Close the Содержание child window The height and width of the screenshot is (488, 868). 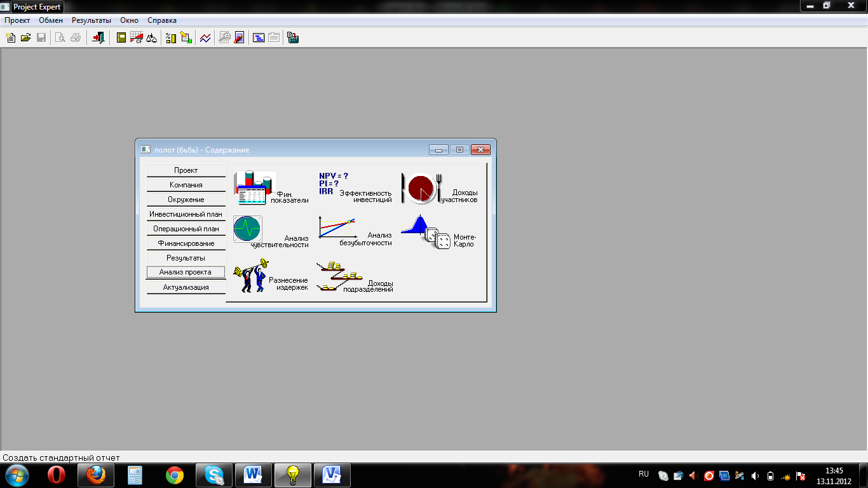click(480, 150)
